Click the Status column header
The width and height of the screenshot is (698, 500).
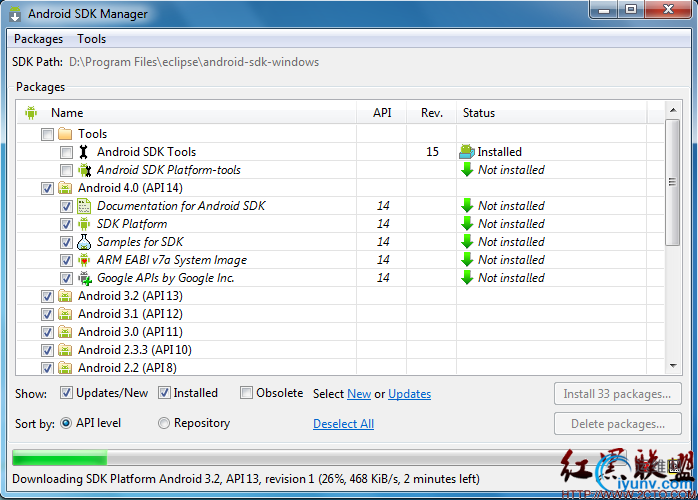[x=552, y=113]
